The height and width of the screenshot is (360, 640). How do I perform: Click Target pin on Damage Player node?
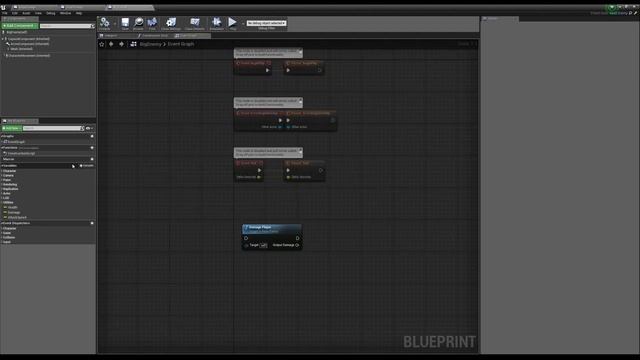(246, 245)
